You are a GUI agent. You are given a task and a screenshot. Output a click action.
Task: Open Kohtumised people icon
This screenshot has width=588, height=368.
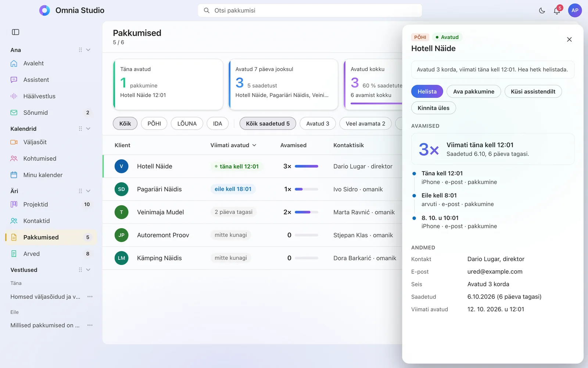14,159
